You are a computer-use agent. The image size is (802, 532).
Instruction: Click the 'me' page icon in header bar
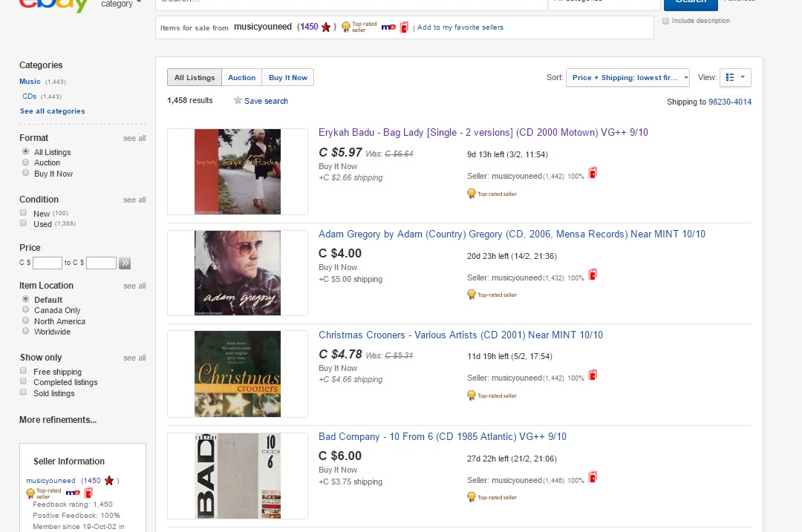coord(388,27)
